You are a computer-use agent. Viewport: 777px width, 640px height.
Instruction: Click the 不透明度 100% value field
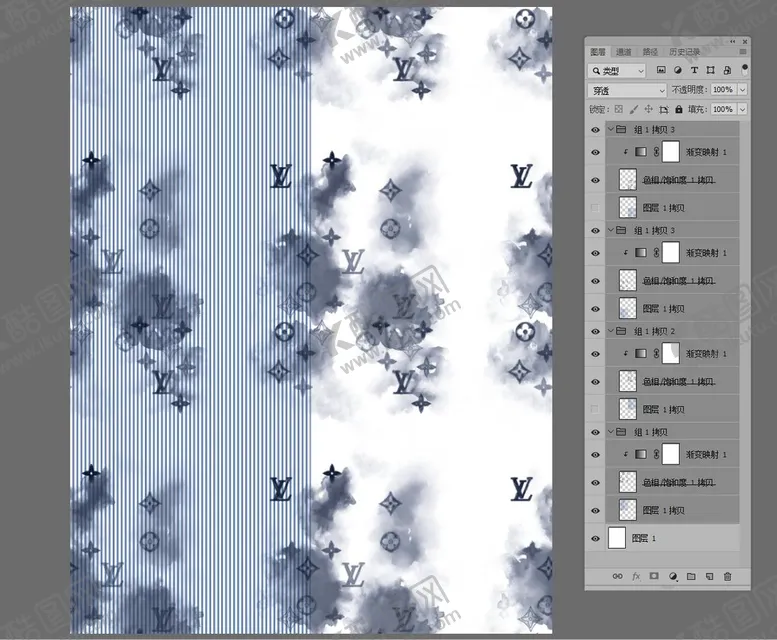[724, 90]
